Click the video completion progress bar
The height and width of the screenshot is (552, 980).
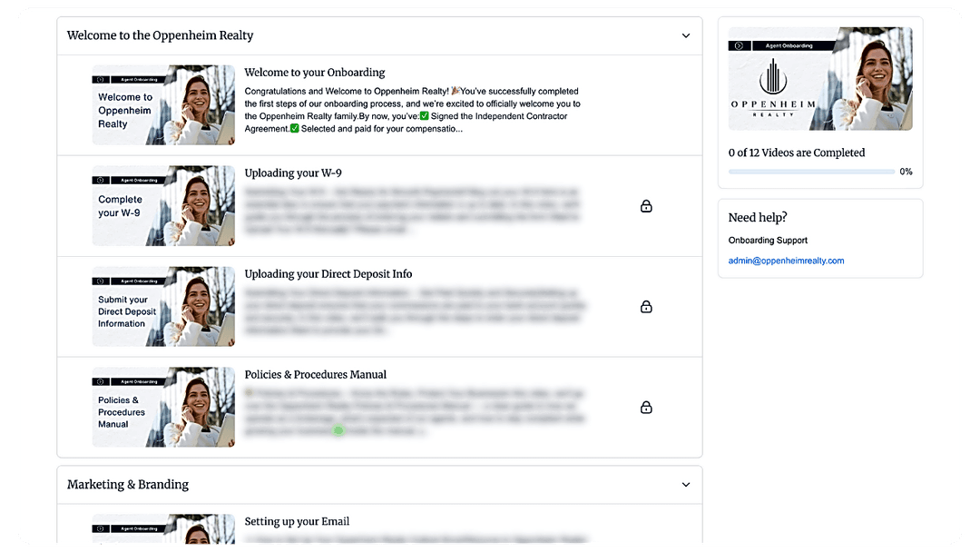tap(811, 172)
